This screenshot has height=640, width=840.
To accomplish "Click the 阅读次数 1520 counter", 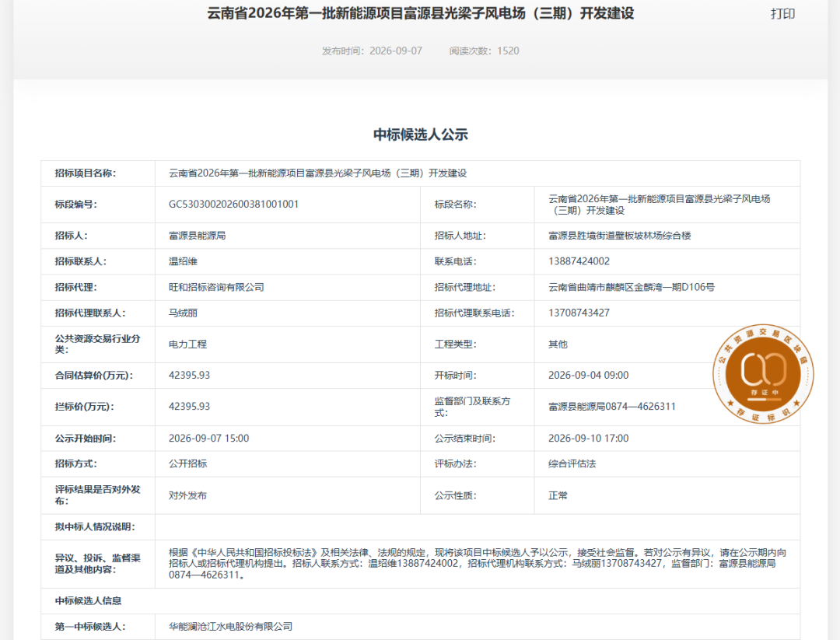I will (x=485, y=51).
